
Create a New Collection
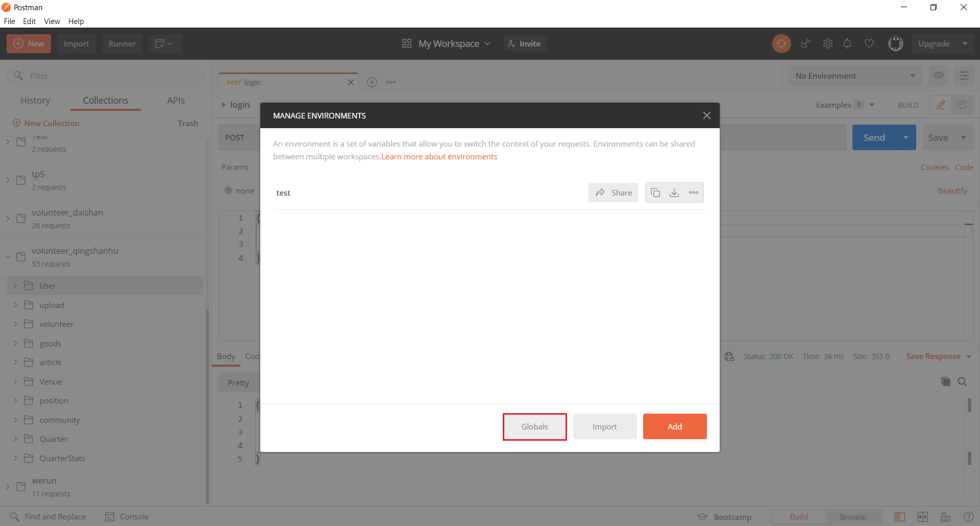[46, 123]
